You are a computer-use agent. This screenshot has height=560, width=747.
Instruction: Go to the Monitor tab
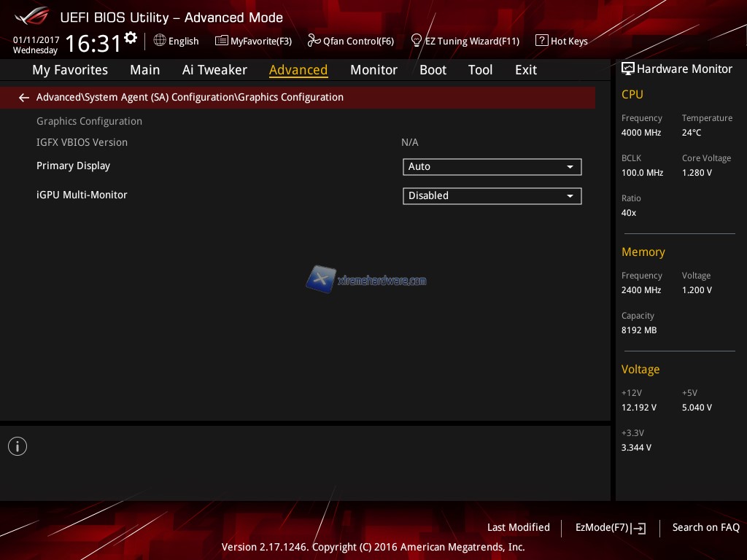(x=373, y=70)
